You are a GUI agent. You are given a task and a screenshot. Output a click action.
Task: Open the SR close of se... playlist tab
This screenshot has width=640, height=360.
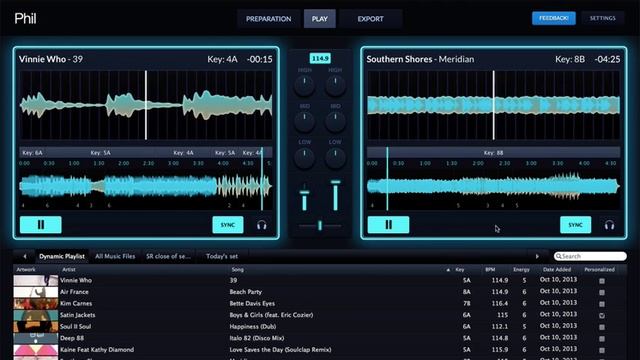pyautogui.click(x=169, y=256)
